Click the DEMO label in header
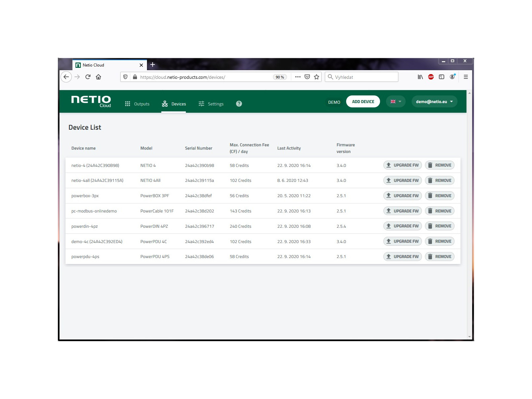532x399 pixels. (334, 102)
